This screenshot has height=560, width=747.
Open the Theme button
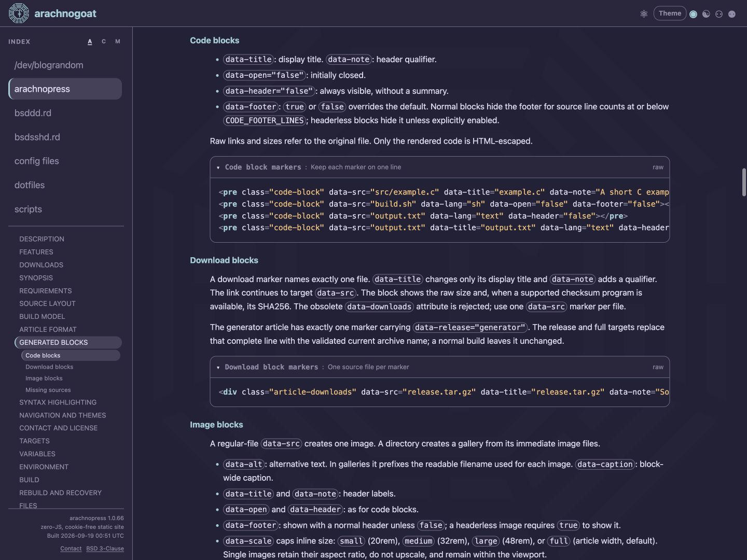click(670, 13)
